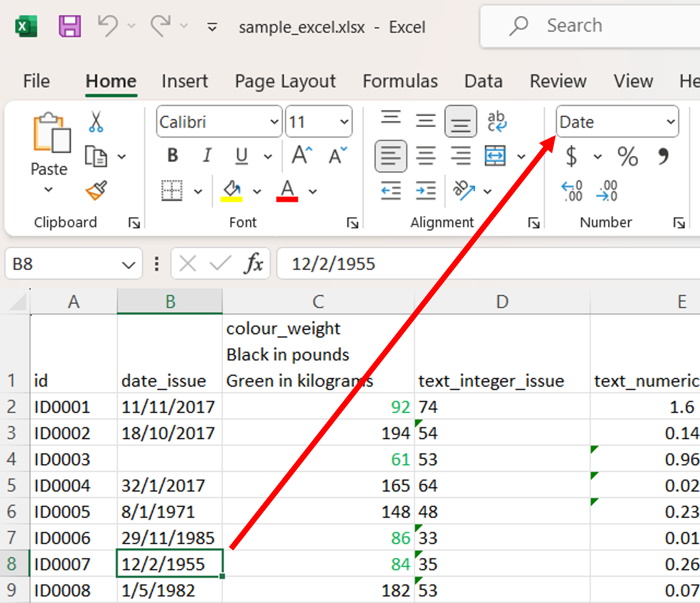Open the Fill Color dropdown arrow
This screenshot has width=700, height=603.
click(257, 191)
